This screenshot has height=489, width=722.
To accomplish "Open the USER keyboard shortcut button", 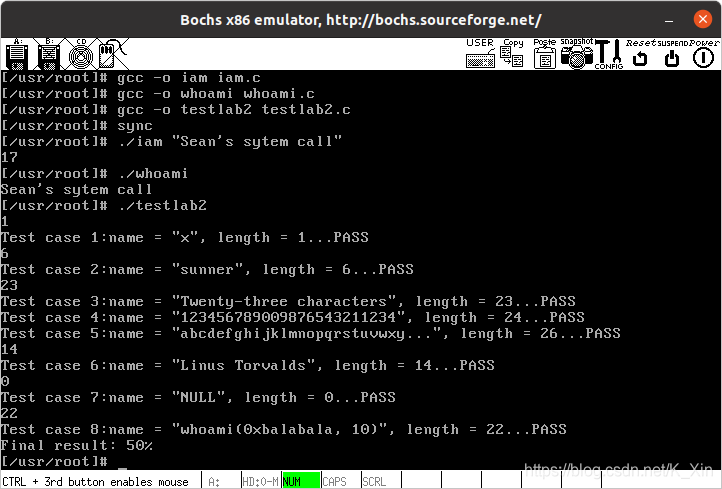I will tap(480, 53).
